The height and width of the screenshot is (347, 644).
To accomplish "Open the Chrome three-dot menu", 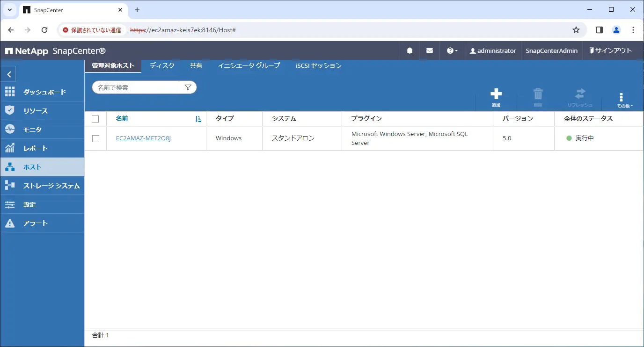I will click(x=633, y=30).
